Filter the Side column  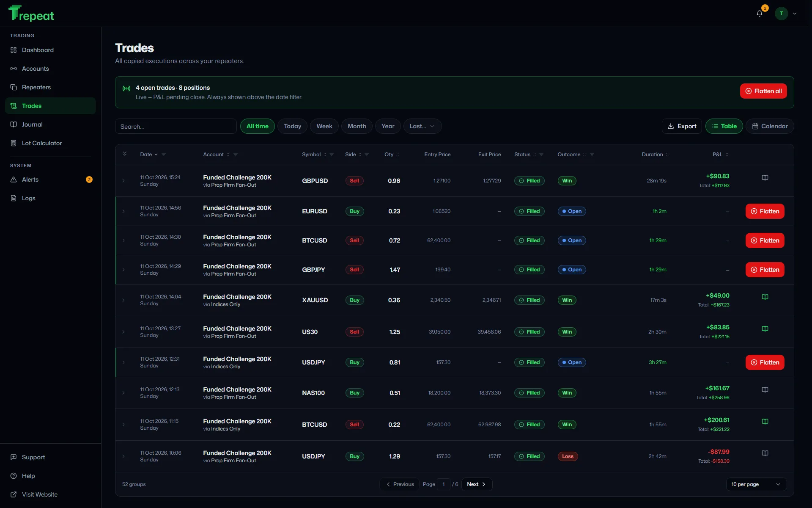click(x=367, y=155)
